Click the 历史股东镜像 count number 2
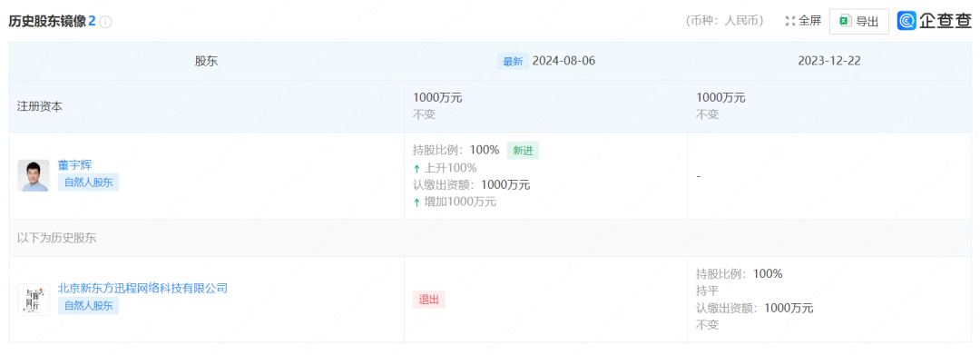980x355 pixels. point(92,21)
